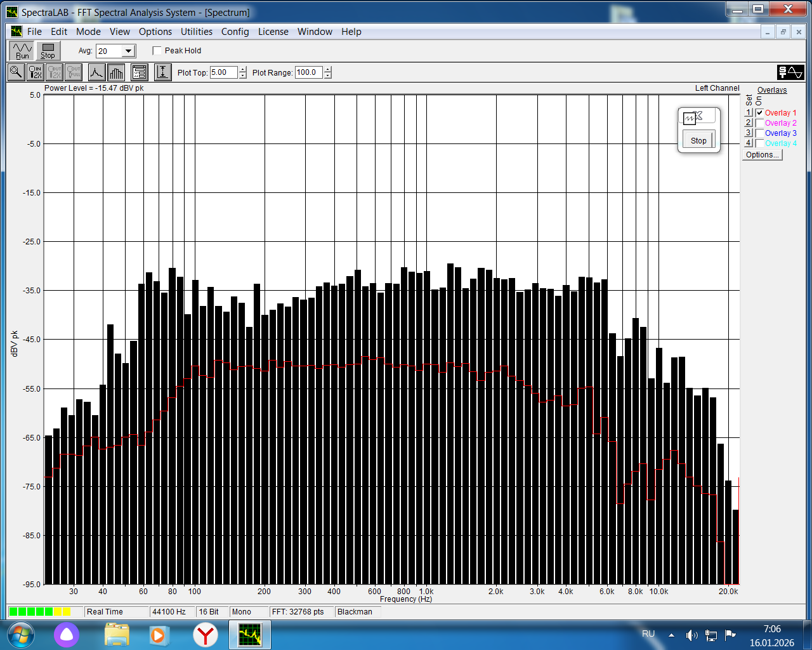Increase Plot Top with up arrow
The height and width of the screenshot is (650, 812).
[243, 69]
